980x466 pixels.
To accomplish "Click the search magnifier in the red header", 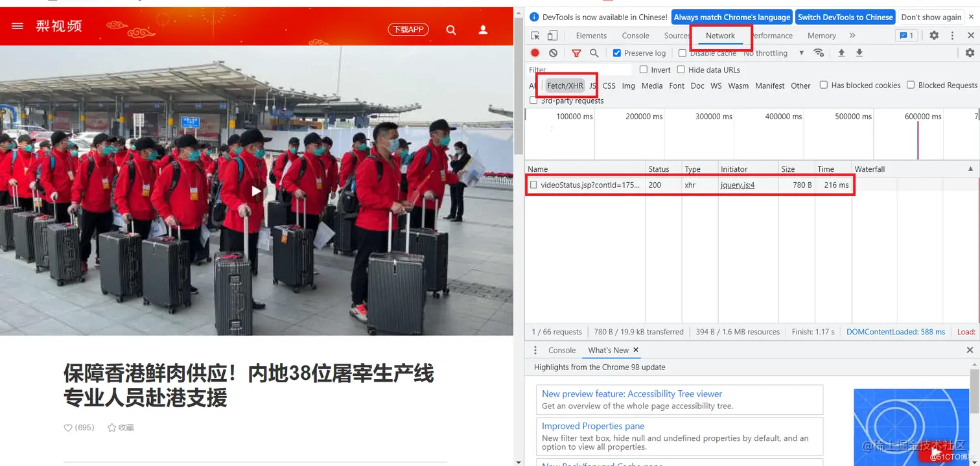I will [x=451, y=30].
